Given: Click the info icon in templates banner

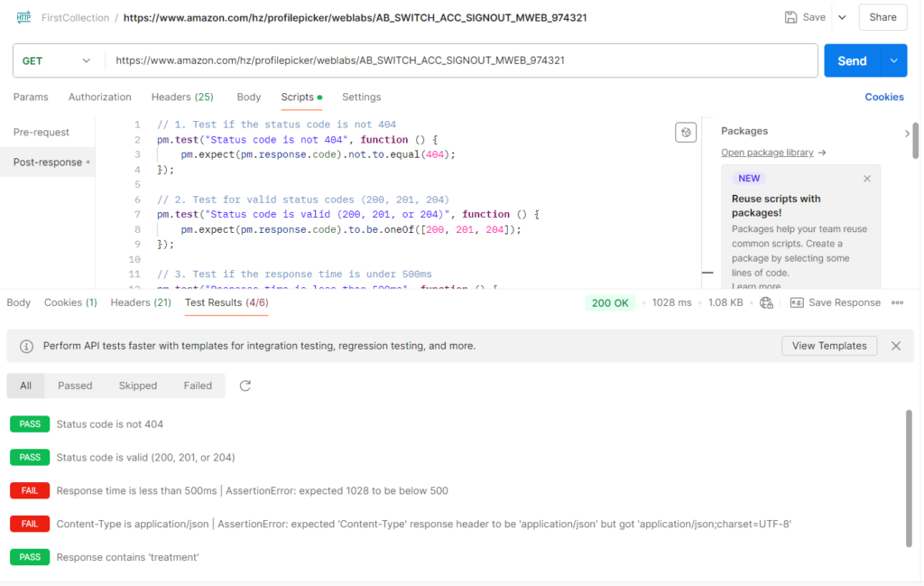Looking at the screenshot, I should tap(26, 346).
